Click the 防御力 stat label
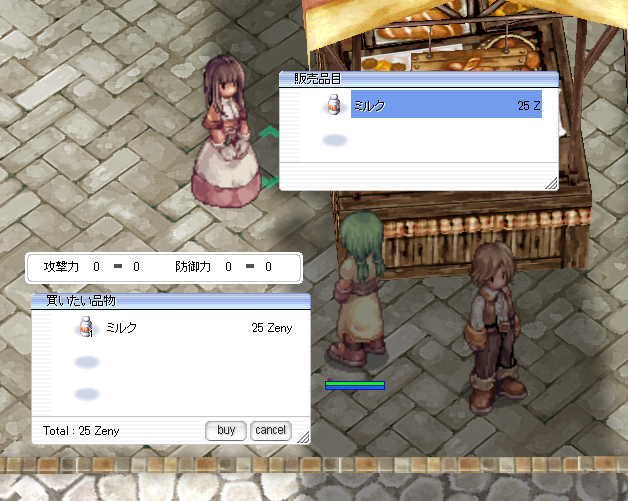This screenshot has width=628, height=501. [x=193, y=267]
